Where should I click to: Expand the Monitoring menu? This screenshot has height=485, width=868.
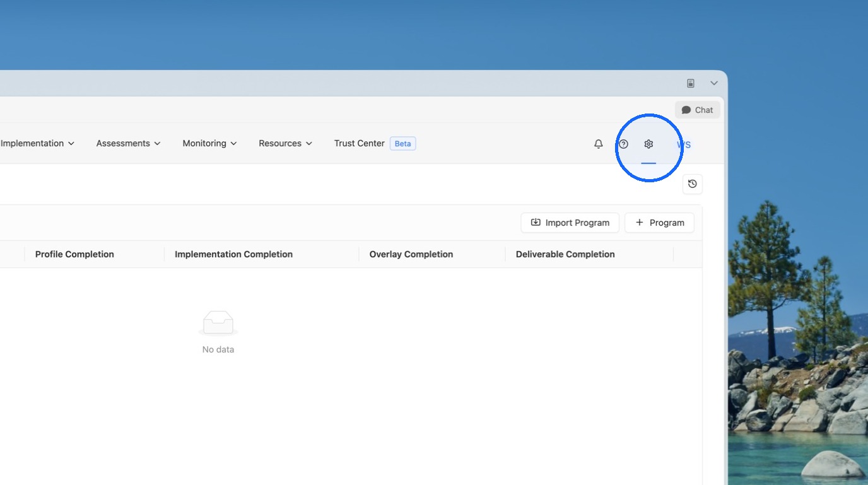[209, 143]
